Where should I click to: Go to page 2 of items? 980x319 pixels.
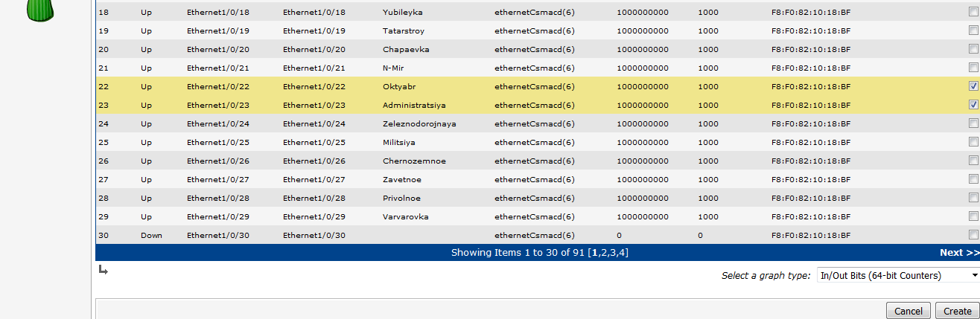[x=605, y=253]
